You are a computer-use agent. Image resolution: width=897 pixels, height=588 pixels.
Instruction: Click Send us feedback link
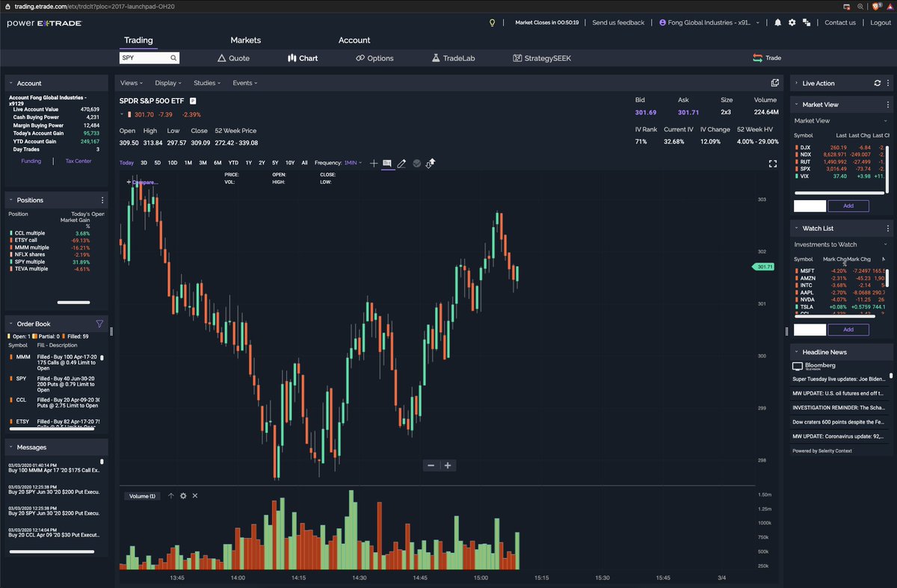coord(618,22)
